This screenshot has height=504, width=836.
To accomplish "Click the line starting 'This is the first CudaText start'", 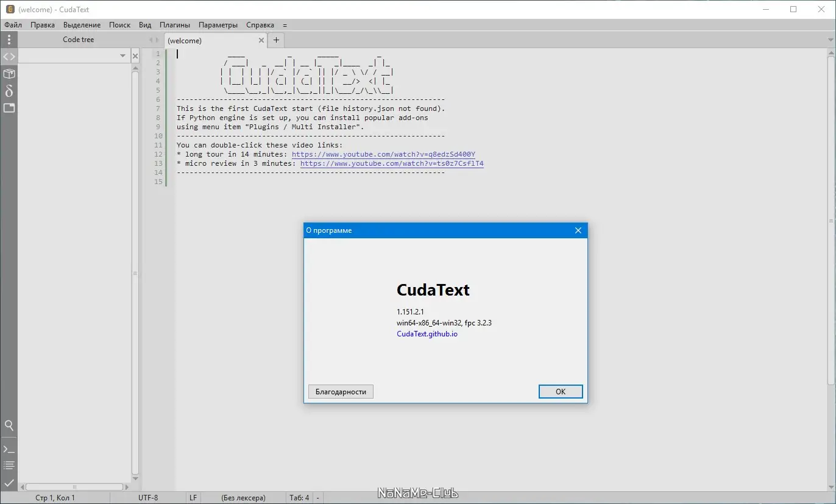I will [311, 108].
